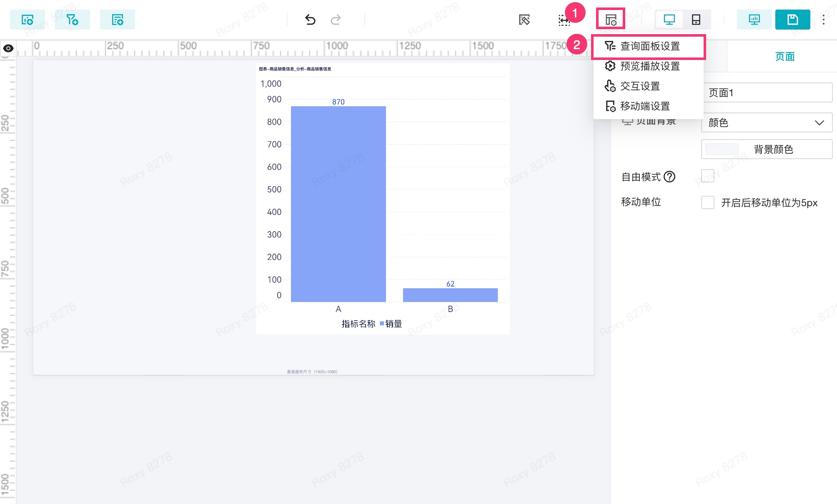Choose 交互设置 from the menu
This screenshot has width=837, height=504.
[639, 86]
